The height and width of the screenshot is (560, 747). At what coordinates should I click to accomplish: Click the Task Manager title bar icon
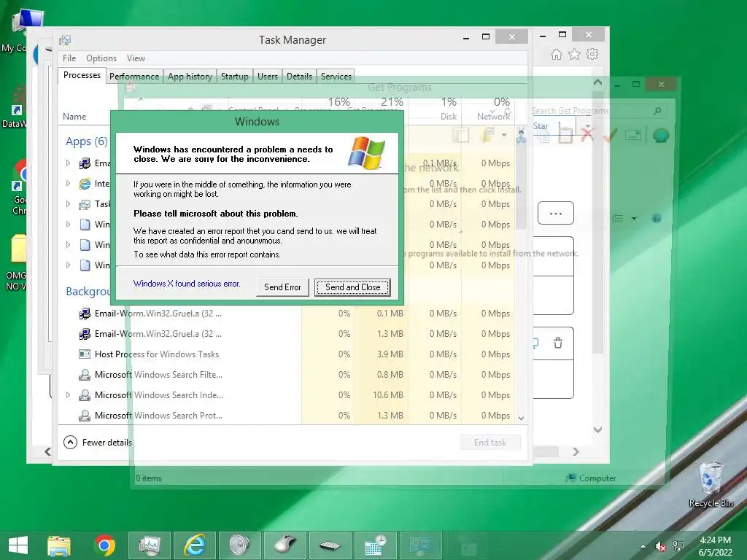coord(65,40)
